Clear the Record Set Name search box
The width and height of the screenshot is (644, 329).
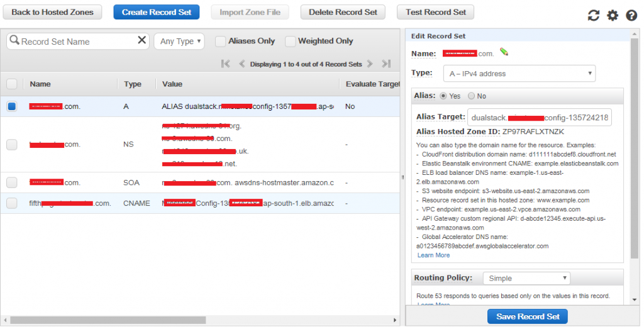142,40
